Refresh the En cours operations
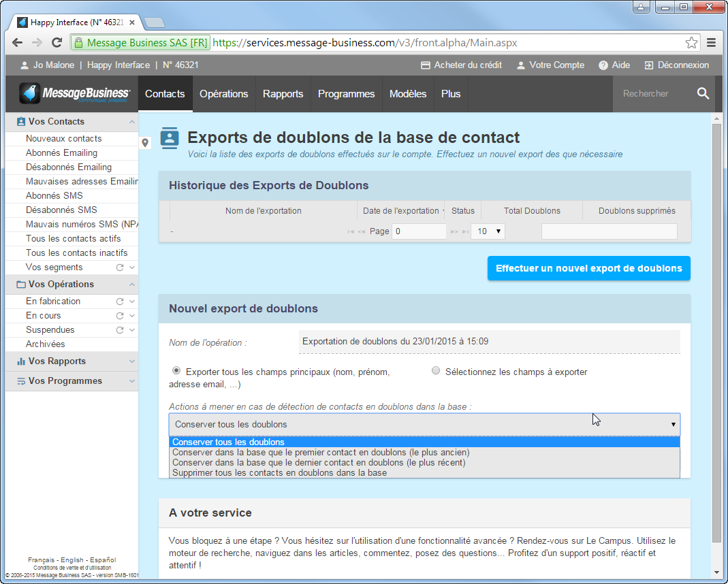Image resolution: width=728 pixels, height=584 pixels. 119,315
